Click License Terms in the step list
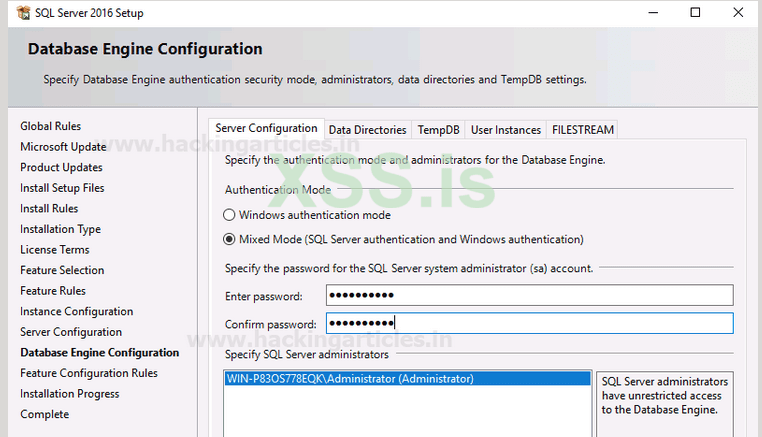762x437 pixels. tap(55, 250)
